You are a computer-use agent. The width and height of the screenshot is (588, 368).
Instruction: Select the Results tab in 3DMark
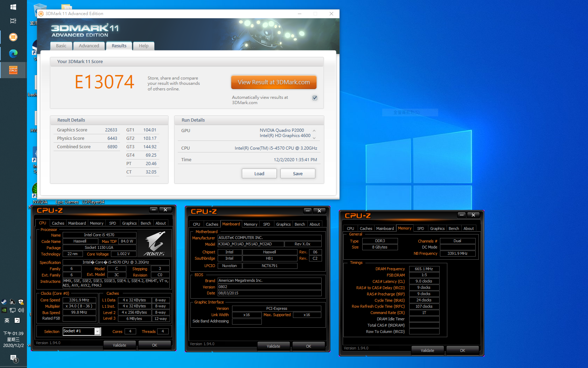pyautogui.click(x=119, y=46)
